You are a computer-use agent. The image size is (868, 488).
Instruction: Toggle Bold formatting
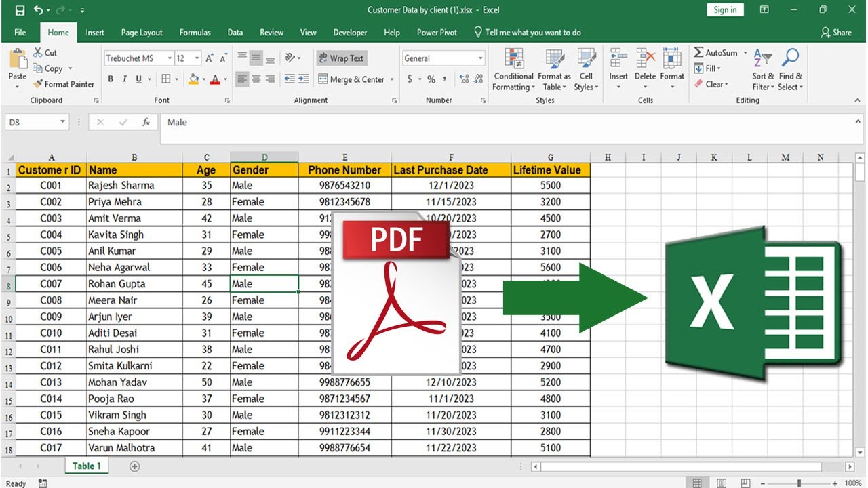coord(109,79)
